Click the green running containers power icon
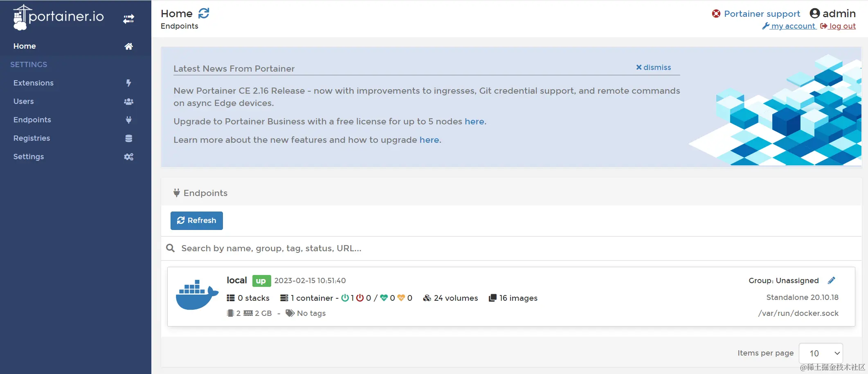 click(345, 298)
